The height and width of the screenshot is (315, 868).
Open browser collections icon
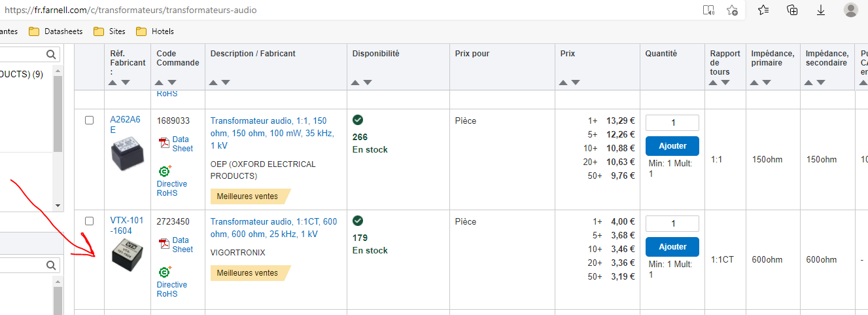792,10
